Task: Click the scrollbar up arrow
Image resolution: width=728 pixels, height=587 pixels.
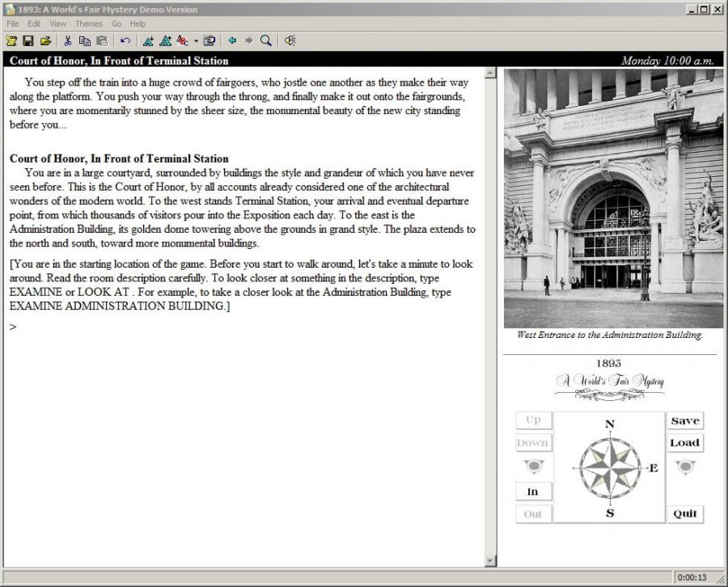Action: tap(490, 73)
